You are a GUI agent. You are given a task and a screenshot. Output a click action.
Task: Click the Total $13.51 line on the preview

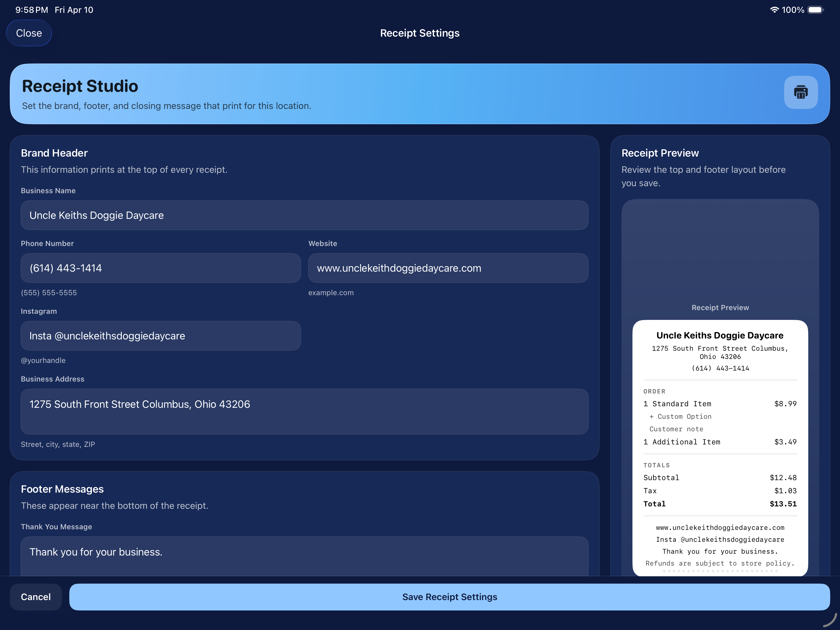720,504
